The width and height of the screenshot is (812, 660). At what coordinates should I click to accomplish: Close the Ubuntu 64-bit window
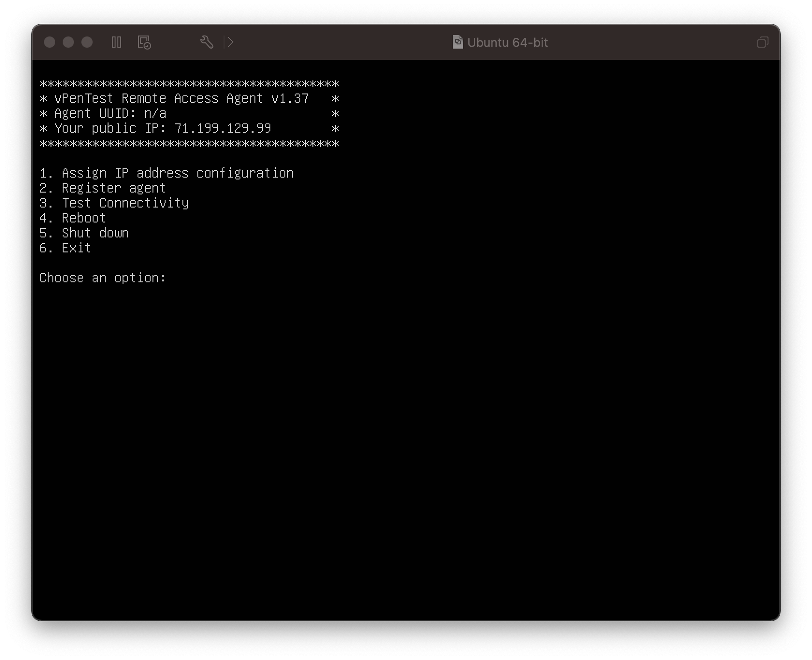click(50, 43)
